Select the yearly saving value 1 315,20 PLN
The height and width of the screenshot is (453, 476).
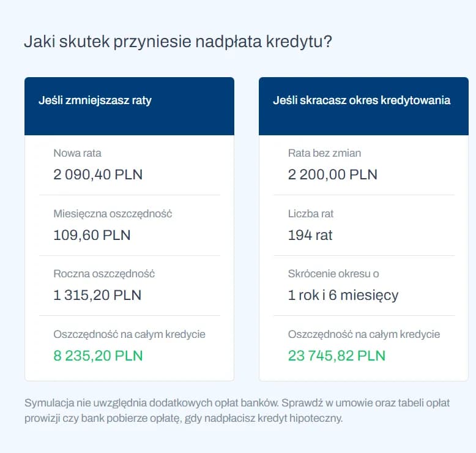[97, 295]
